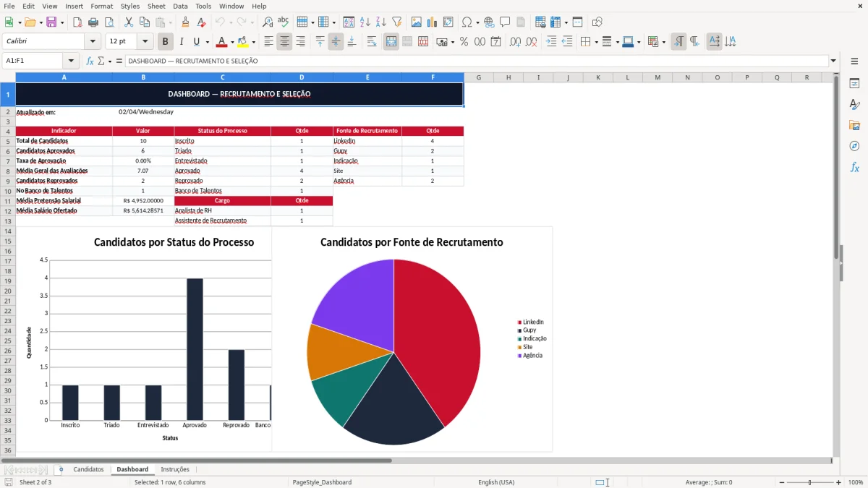
Task: Expand the formula bar
Action: coord(833,61)
